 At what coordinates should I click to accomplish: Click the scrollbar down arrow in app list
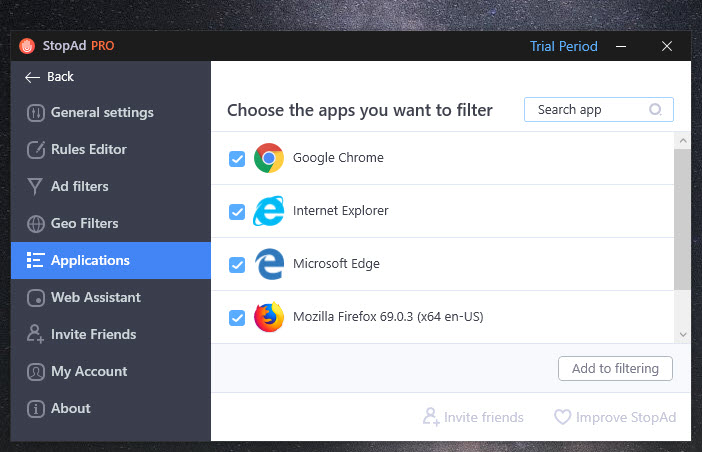(x=683, y=334)
